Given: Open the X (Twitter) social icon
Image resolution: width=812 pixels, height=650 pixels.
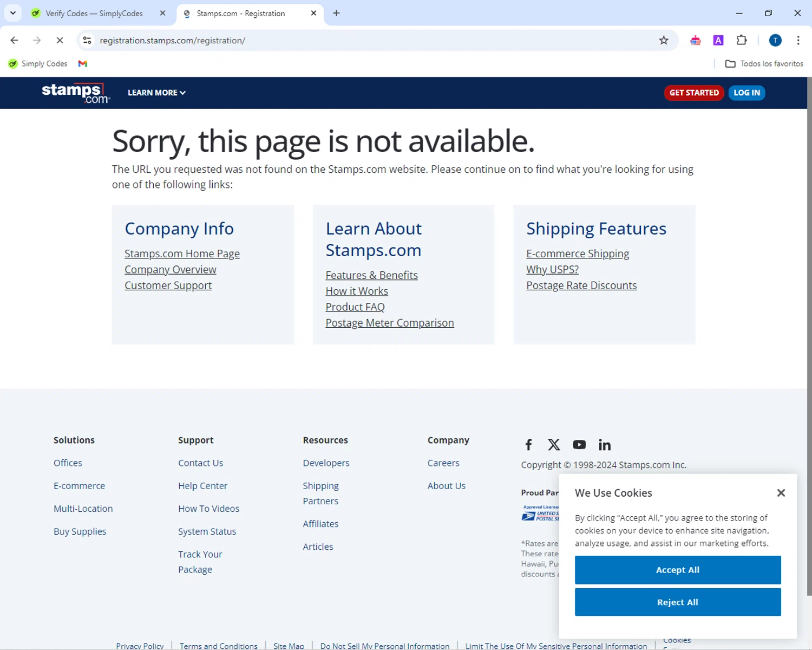Looking at the screenshot, I should pyautogui.click(x=554, y=445).
